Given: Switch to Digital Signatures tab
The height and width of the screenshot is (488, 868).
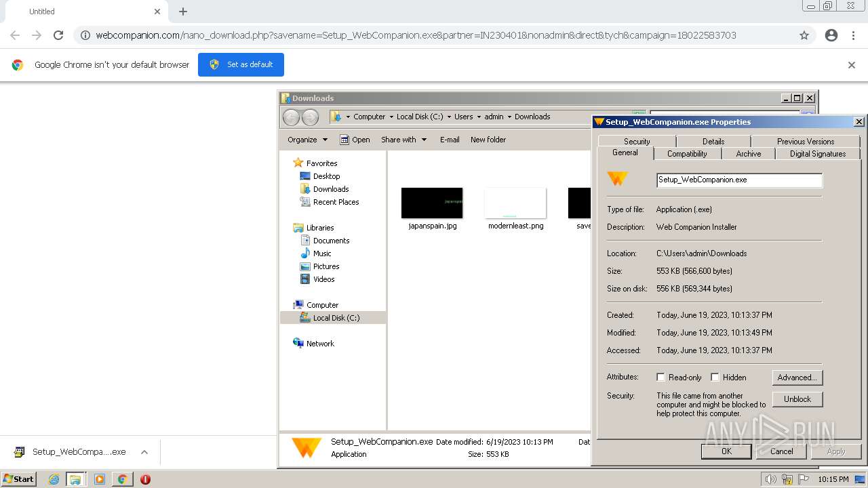Looking at the screenshot, I should coord(818,154).
